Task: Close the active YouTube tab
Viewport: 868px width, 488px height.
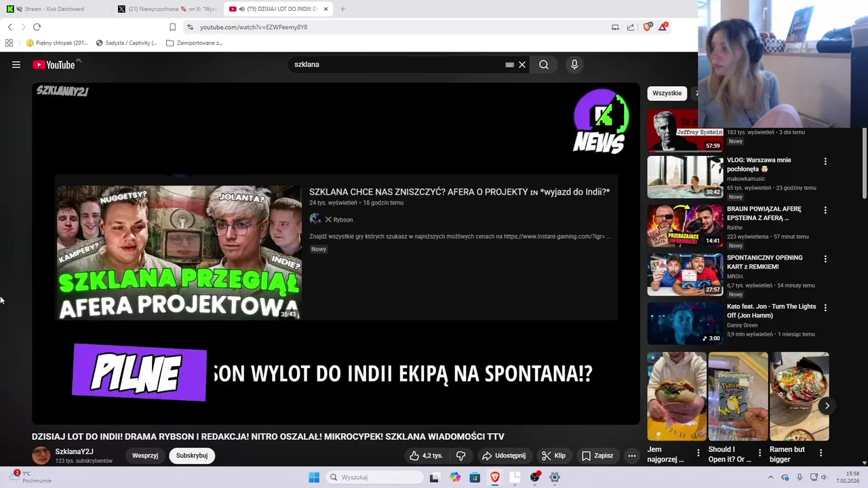Action: (x=326, y=9)
